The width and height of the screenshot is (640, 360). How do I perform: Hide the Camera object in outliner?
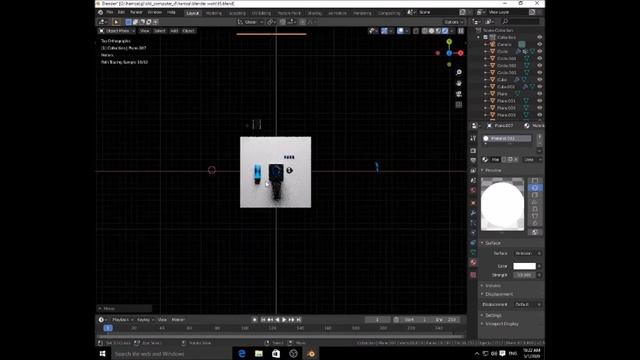pyautogui.click(x=540, y=44)
